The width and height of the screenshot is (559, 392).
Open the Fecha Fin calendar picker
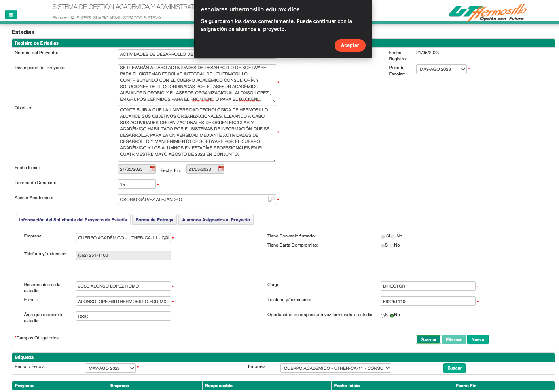coord(221,169)
